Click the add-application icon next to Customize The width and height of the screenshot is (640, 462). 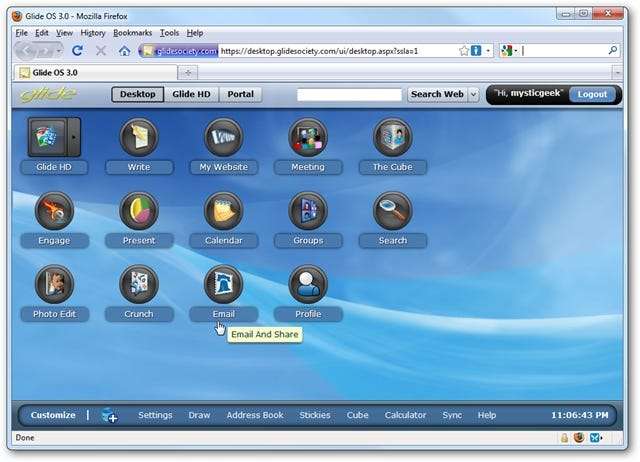pyautogui.click(x=109, y=415)
